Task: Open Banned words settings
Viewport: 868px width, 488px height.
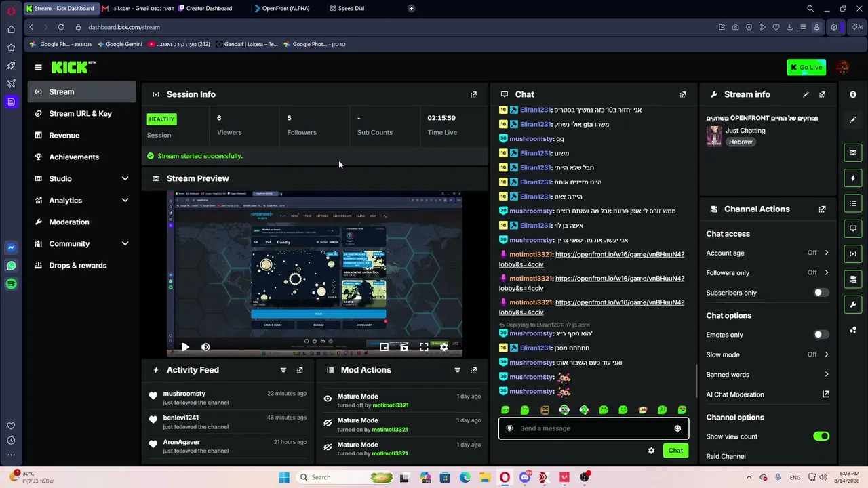Action: (x=768, y=374)
